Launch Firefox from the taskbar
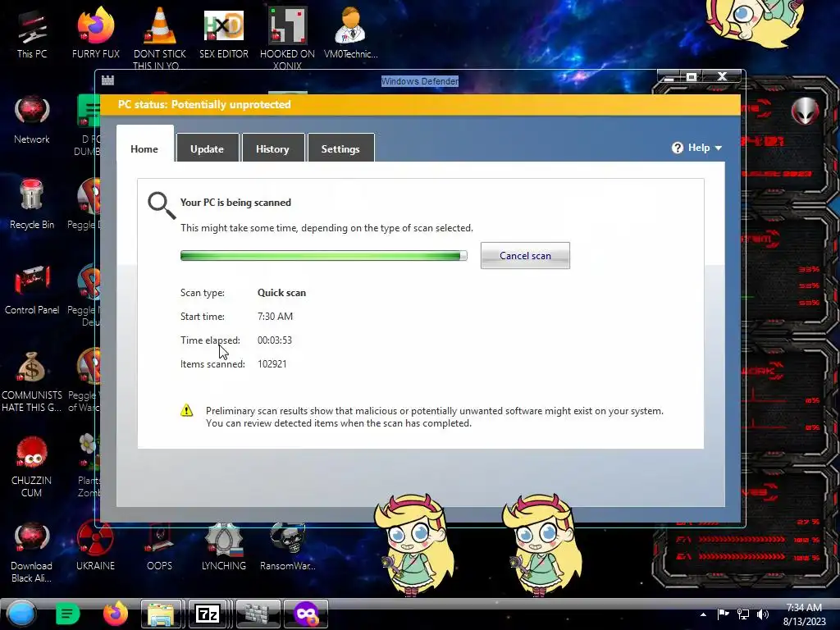 pos(115,614)
